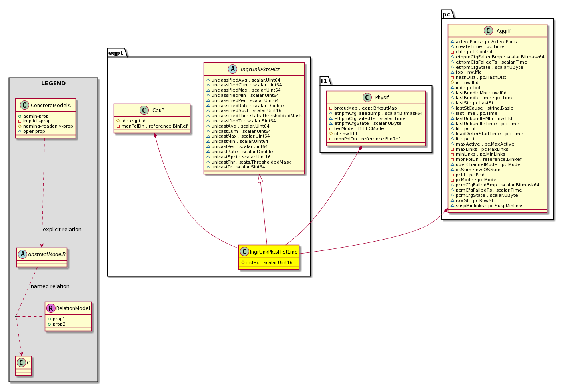Screen dimensions: 567x392
Task: Click the A abstract icon of AbstractModelB
Action: click(22, 254)
